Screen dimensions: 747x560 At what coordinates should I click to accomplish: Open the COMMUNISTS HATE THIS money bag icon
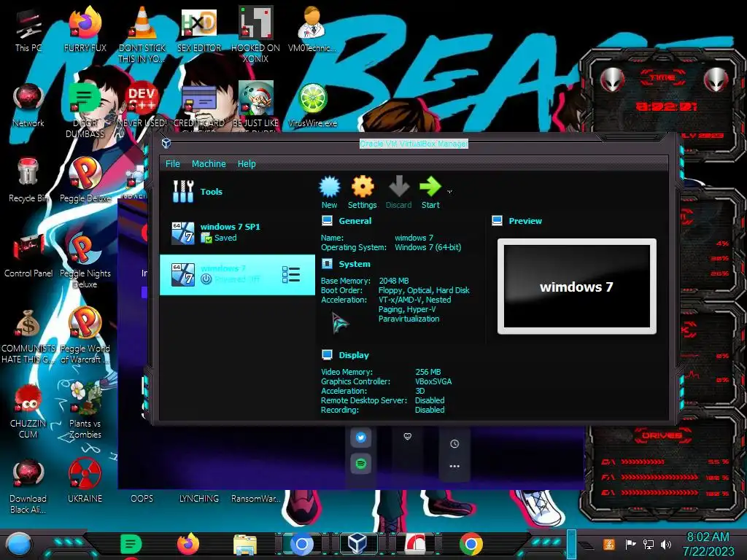click(x=28, y=336)
